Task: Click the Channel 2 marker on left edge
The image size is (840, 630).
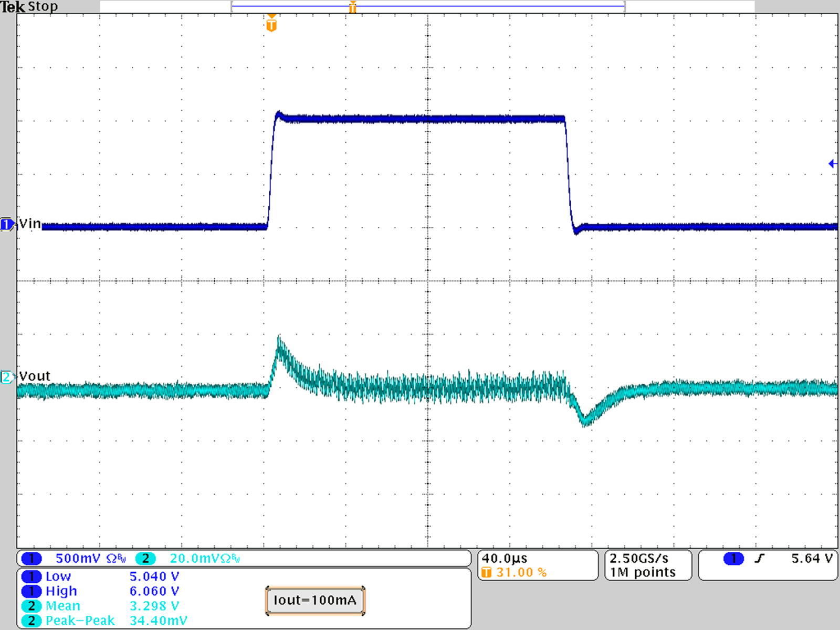Action: [6, 376]
